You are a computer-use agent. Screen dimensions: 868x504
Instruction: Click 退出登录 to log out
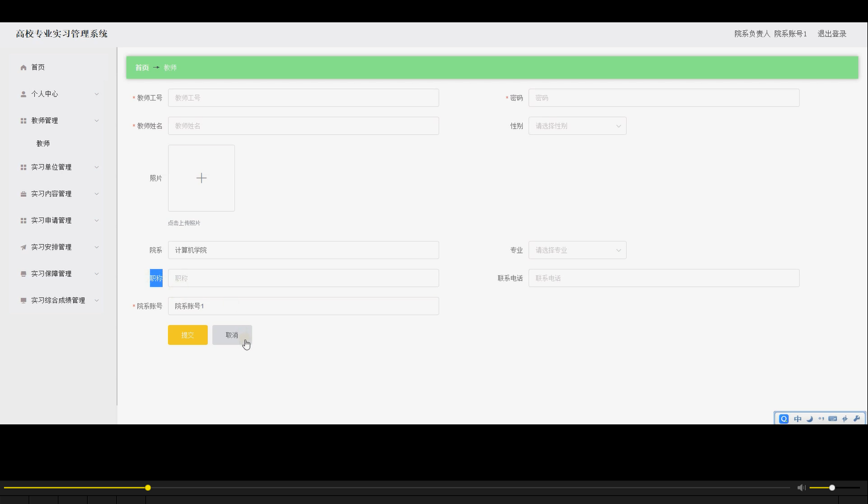click(832, 34)
